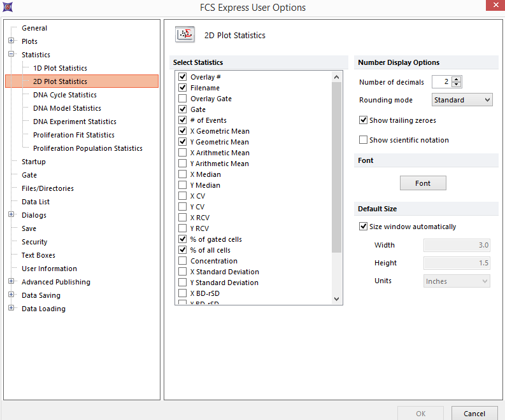Select 1D Plot Statistics in tree
Viewport: 505px width, 420px height.
coord(60,68)
